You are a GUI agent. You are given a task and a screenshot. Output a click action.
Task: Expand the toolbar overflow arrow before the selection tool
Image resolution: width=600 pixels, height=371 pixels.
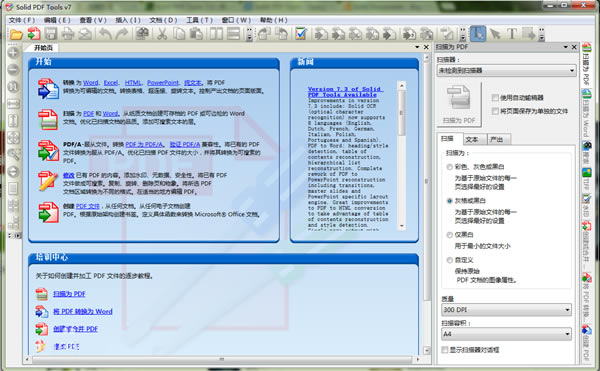tap(463, 34)
